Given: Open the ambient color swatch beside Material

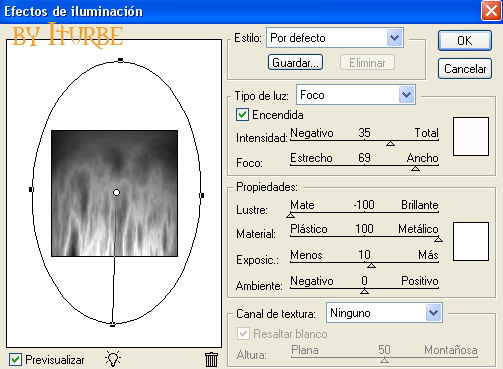Looking at the screenshot, I should [471, 241].
